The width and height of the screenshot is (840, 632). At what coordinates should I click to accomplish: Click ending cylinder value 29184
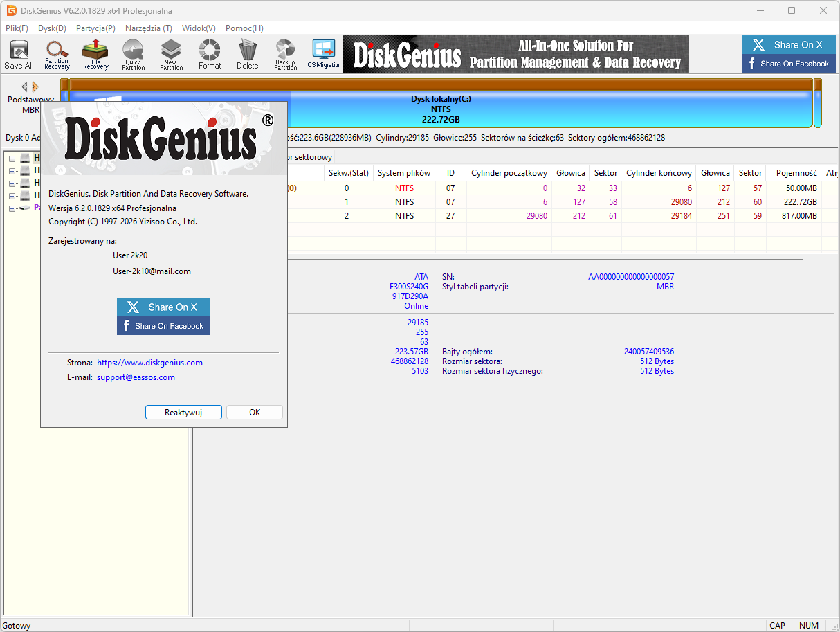(680, 216)
